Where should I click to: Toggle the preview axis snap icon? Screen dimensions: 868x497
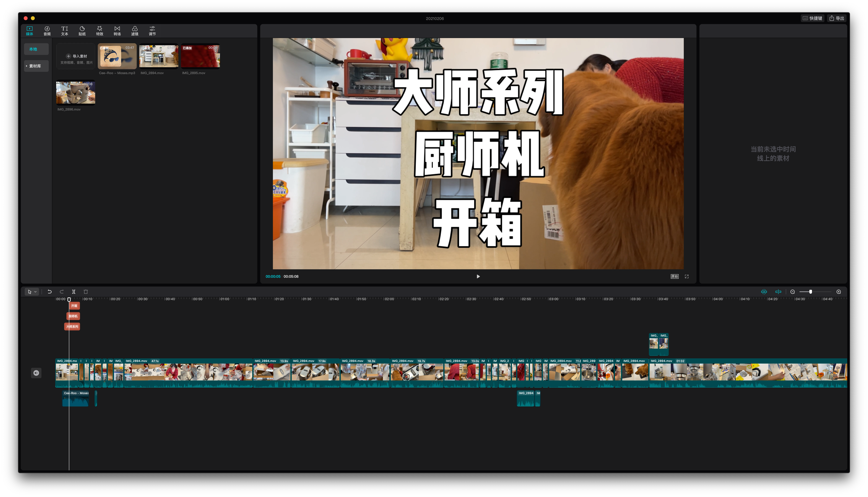[778, 292]
